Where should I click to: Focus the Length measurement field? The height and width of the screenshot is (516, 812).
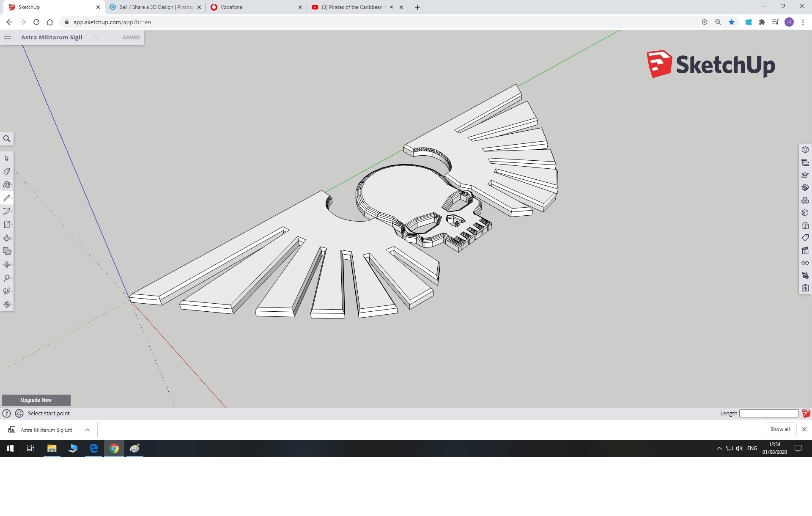click(769, 414)
